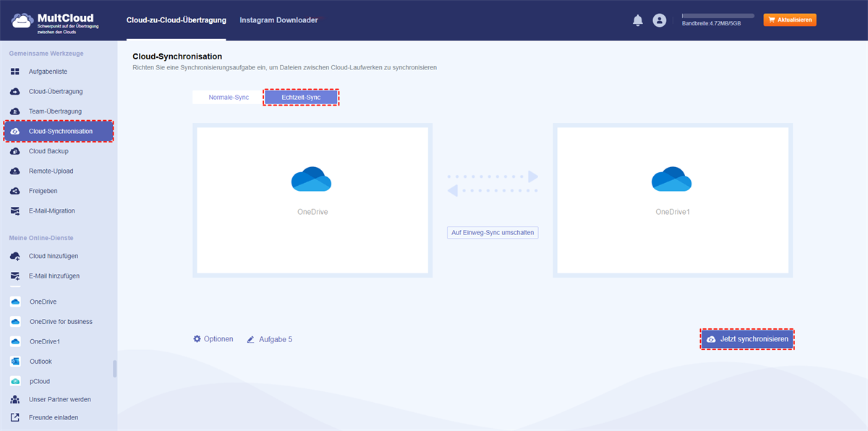
Task: Click the sidebar vertical scrollbar
Action: (114, 369)
